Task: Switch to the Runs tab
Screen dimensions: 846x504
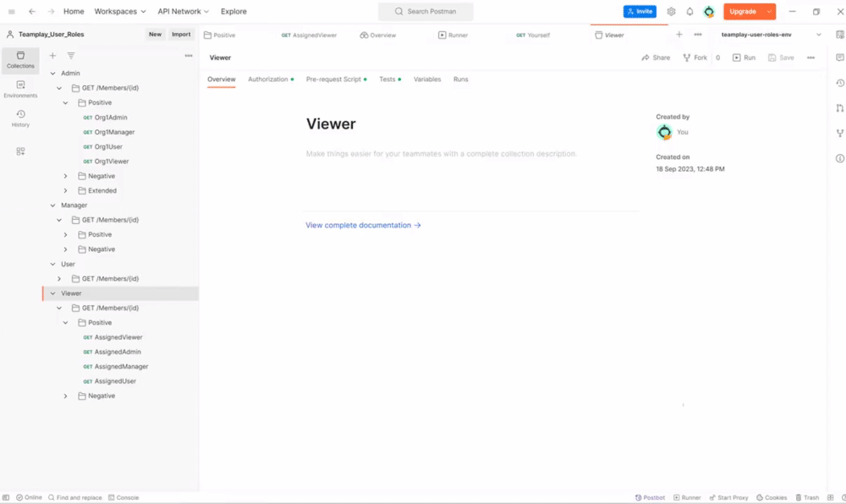Action: coord(460,79)
